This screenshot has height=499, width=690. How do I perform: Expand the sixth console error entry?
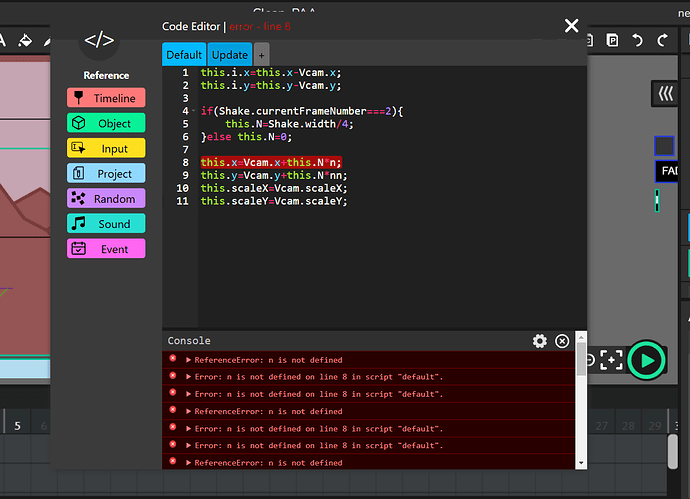point(188,445)
